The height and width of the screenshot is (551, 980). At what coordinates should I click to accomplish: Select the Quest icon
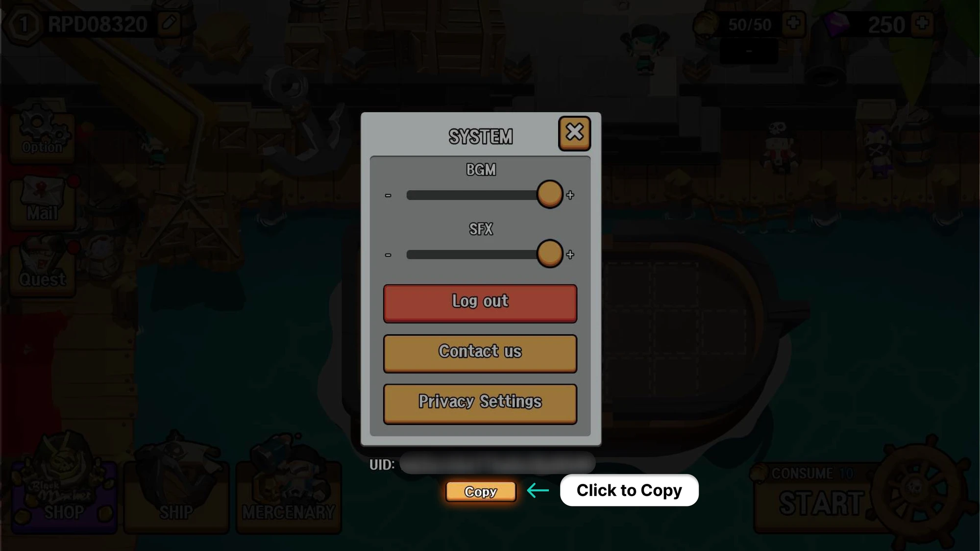coord(43,266)
